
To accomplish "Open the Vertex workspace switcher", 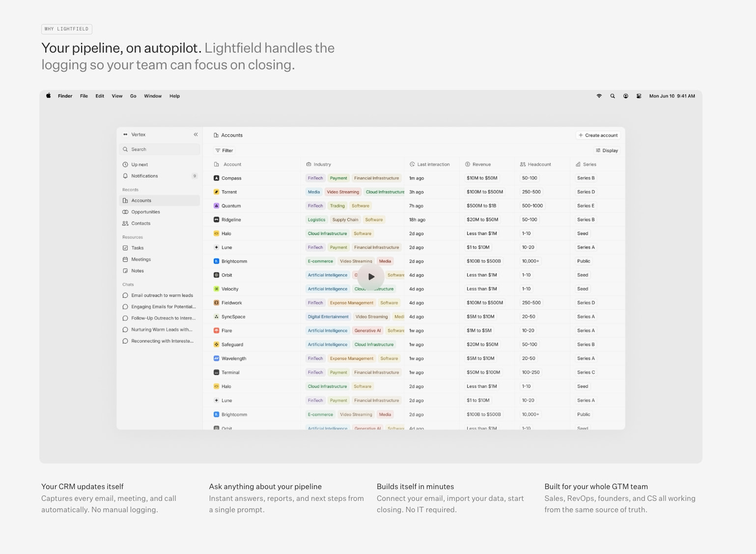I will 135,134.
